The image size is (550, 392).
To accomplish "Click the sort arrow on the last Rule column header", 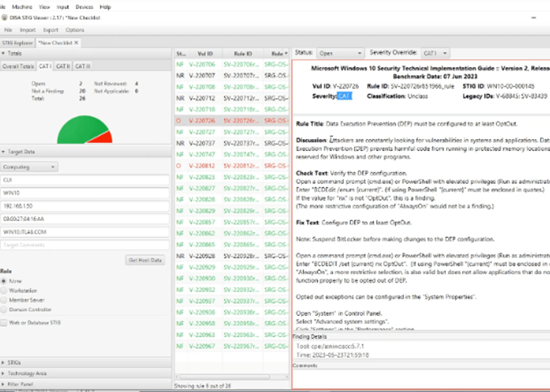I will point(286,54).
